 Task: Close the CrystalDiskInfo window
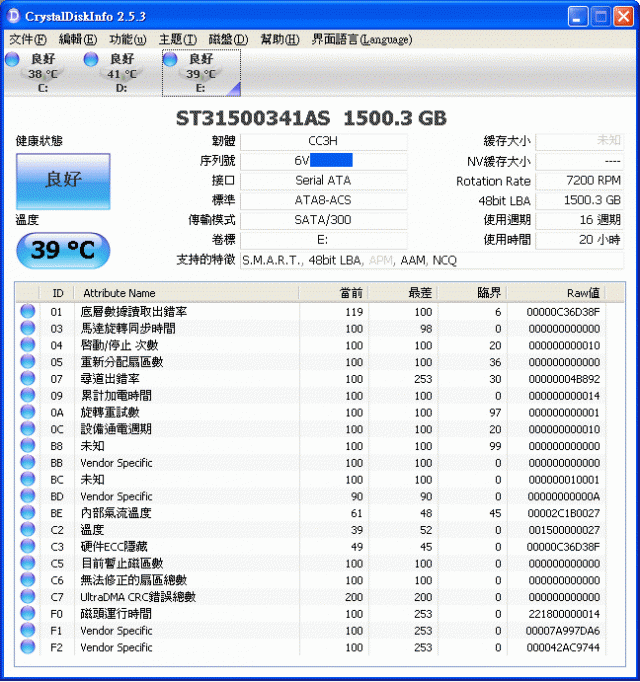point(623,17)
